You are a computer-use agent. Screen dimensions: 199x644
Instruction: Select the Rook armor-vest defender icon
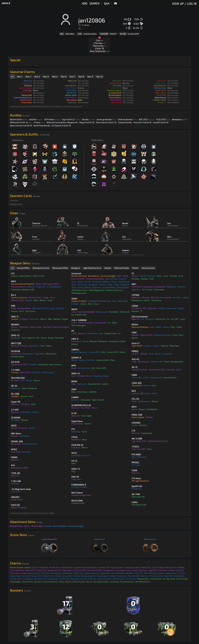point(153,147)
